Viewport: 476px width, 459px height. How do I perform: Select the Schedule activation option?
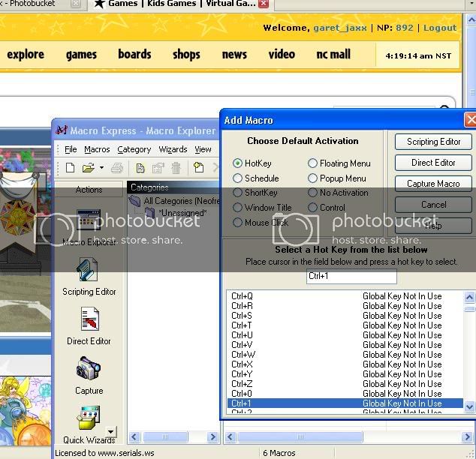(x=238, y=178)
